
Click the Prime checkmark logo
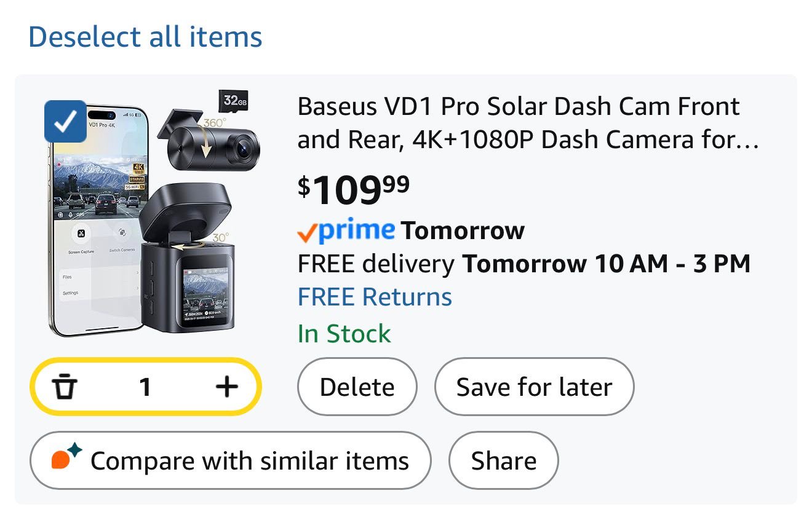click(x=346, y=231)
